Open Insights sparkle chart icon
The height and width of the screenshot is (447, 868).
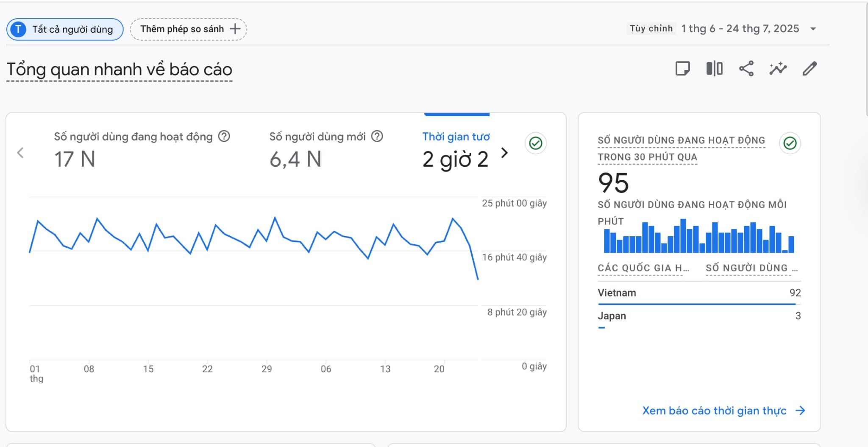point(778,68)
